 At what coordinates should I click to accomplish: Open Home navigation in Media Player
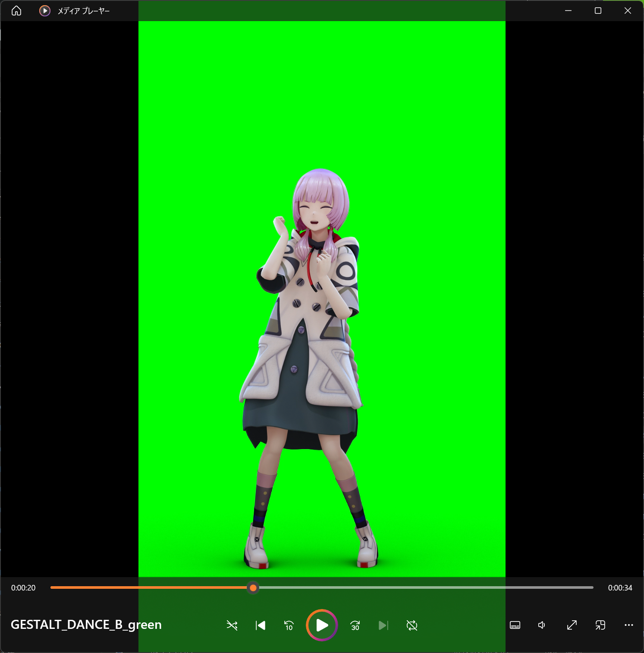(16, 11)
